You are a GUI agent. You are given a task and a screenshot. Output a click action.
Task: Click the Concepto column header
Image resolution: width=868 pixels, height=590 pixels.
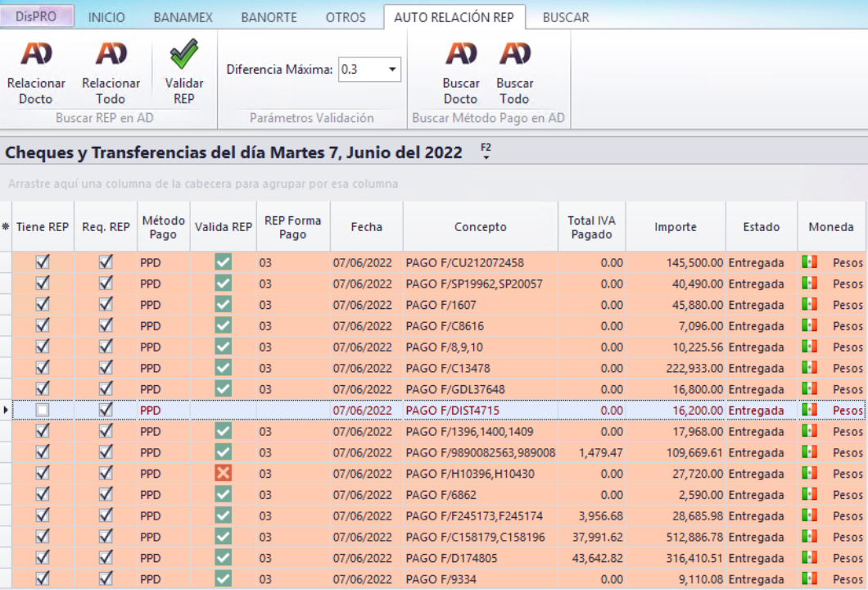coord(481,227)
